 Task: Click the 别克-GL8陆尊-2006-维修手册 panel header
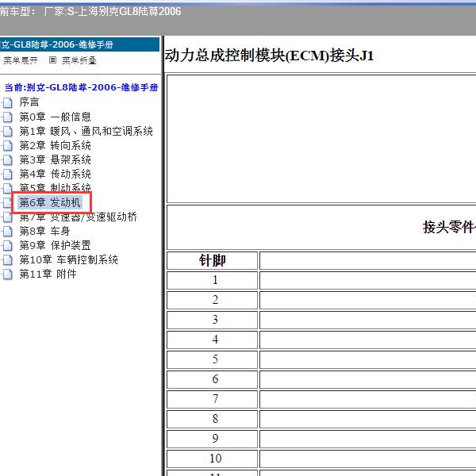[x=79, y=44]
